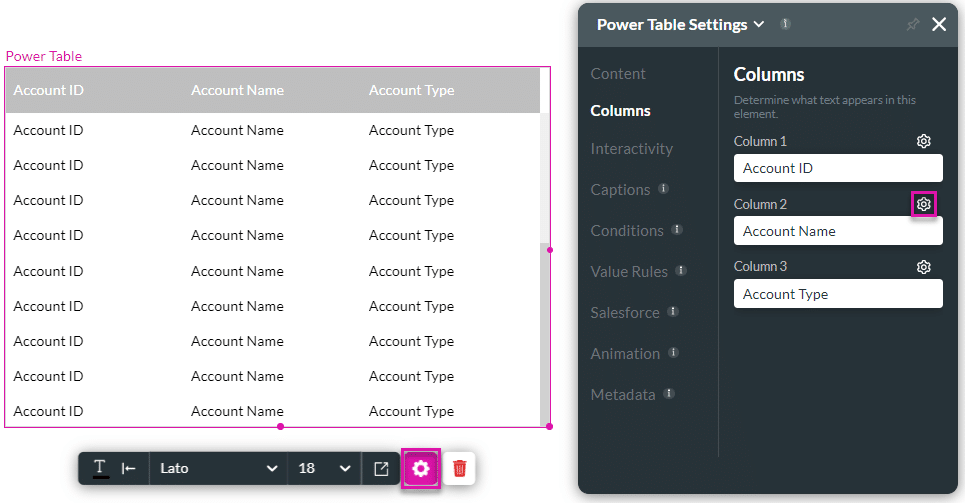Delete the element with the red trash icon

pos(459,469)
